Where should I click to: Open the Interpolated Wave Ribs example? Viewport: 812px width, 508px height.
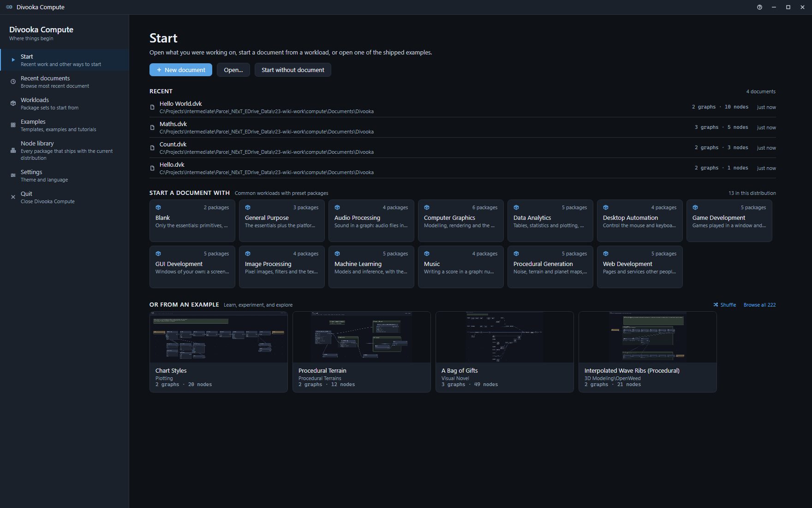click(x=648, y=352)
